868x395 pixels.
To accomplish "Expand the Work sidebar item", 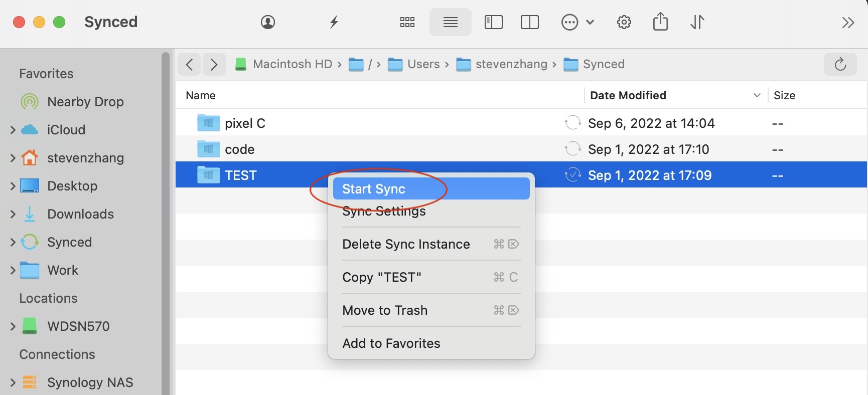I will pos(13,270).
